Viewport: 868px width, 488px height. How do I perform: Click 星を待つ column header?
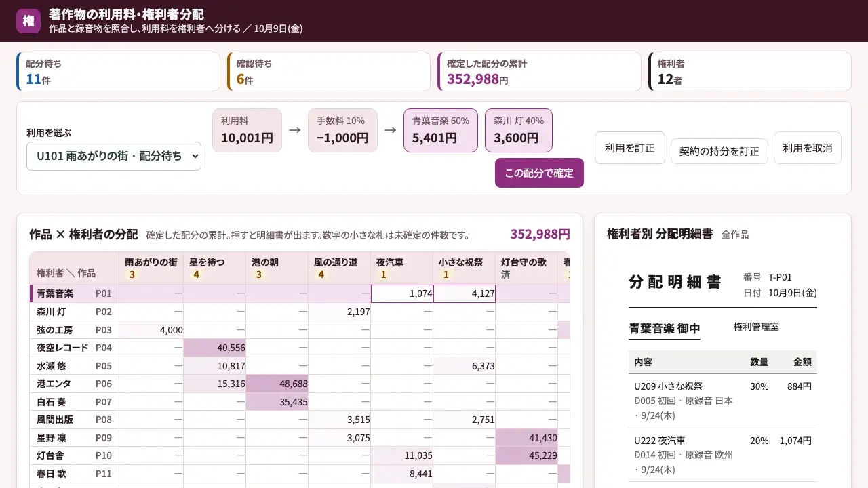214,268
